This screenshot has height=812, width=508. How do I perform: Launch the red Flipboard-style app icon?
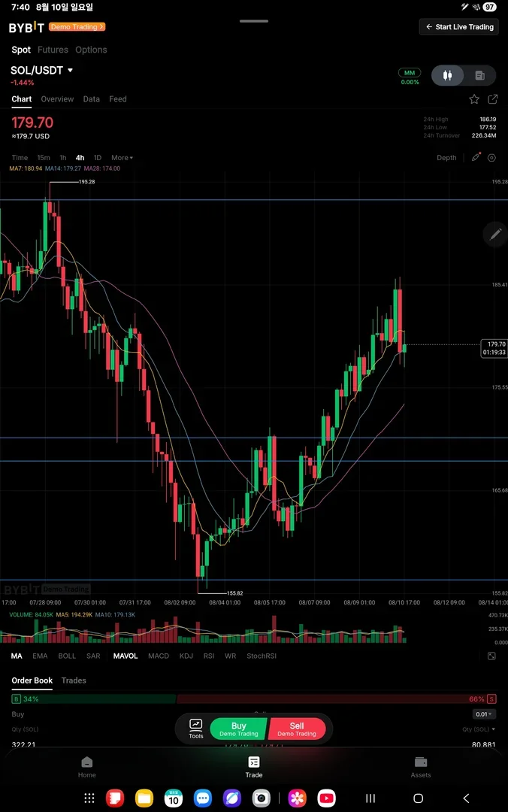pyautogui.click(x=115, y=798)
